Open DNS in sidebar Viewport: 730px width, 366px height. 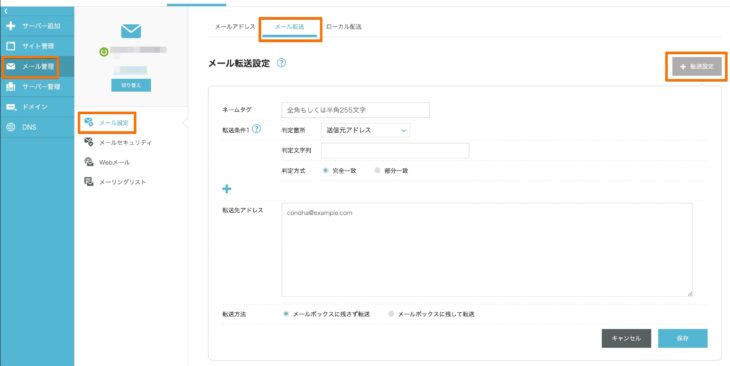click(x=37, y=127)
